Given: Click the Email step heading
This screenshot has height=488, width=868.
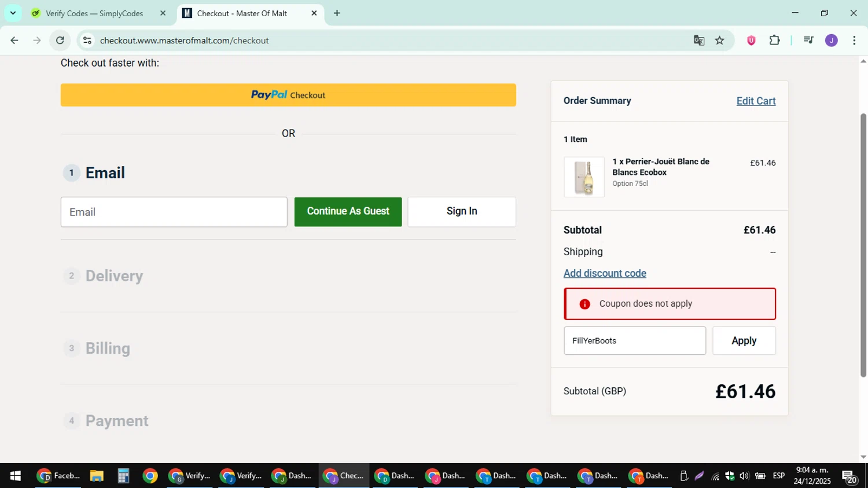Looking at the screenshot, I should coord(105,173).
